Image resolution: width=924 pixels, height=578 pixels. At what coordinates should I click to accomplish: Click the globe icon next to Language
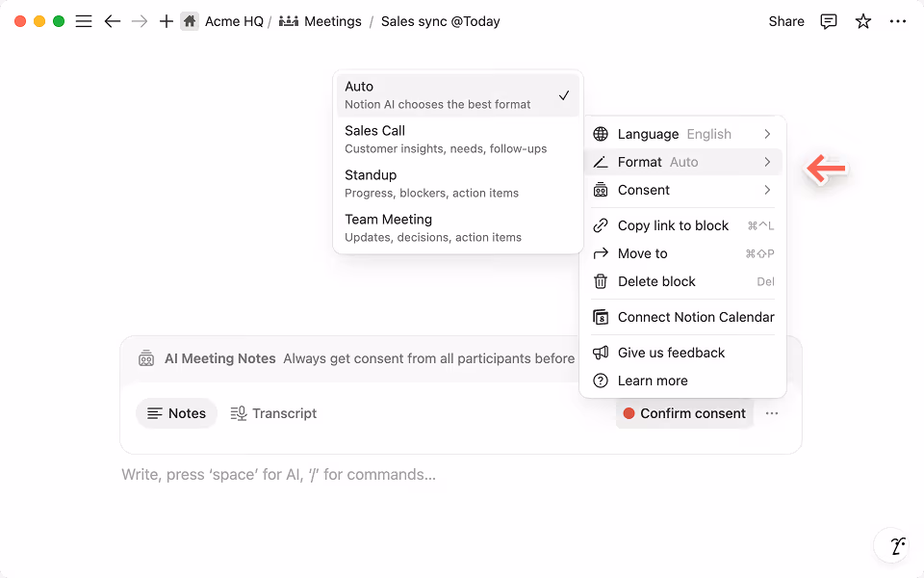coord(601,133)
